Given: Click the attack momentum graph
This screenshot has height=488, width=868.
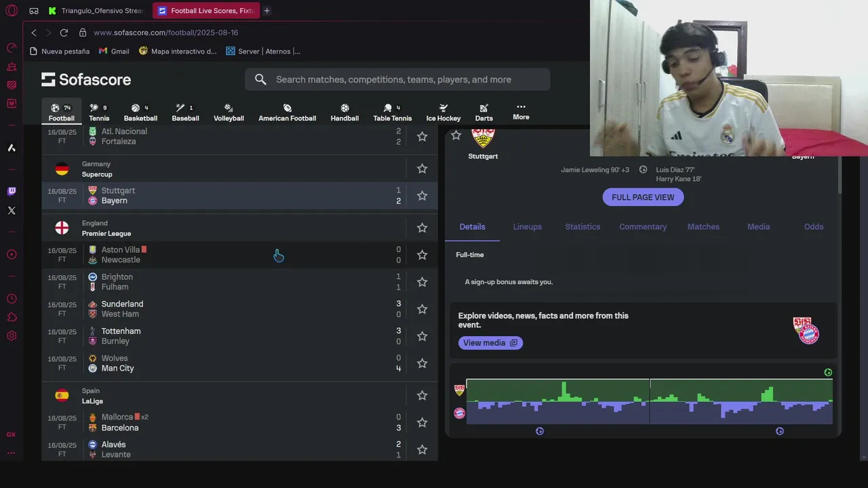Looking at the screenshot, I should point(649,401).
